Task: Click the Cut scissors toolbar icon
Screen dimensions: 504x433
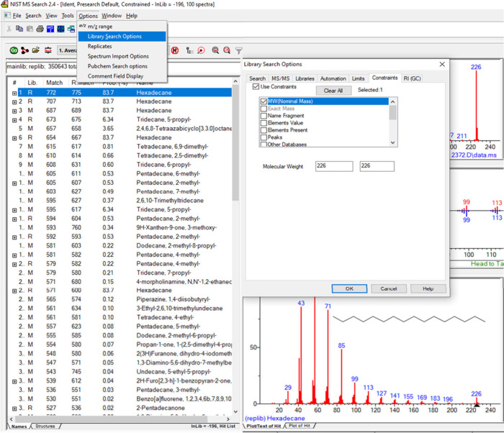Action: (x=9, y=29)
